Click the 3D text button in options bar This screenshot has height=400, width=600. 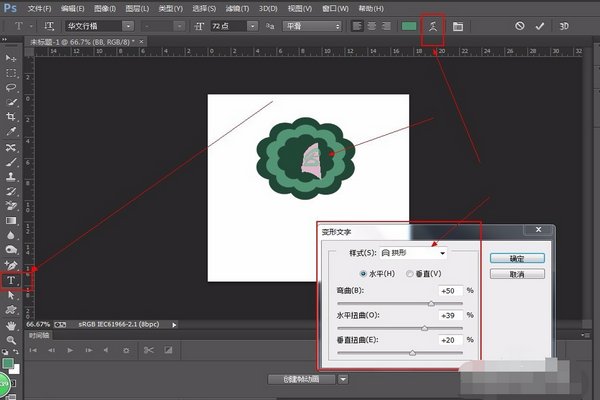coord(564,26)
